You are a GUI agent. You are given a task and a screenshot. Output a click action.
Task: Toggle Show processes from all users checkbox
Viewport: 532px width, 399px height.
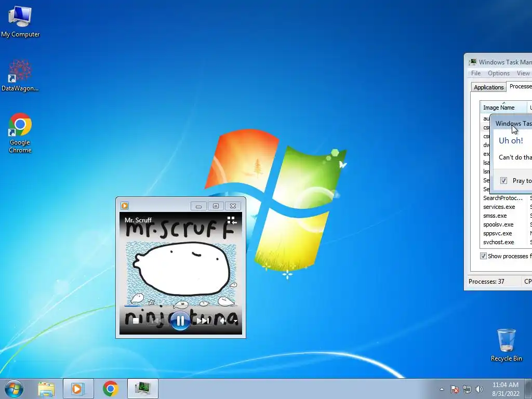(483, 256)
